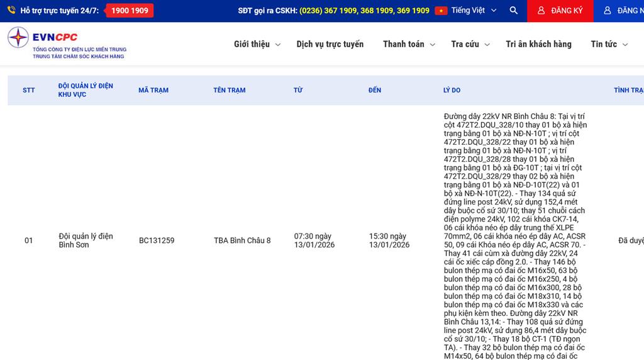This screenshot has width=644, height=360.
Task: Click the user icon on the blue login button
Action: click(607, 11)
